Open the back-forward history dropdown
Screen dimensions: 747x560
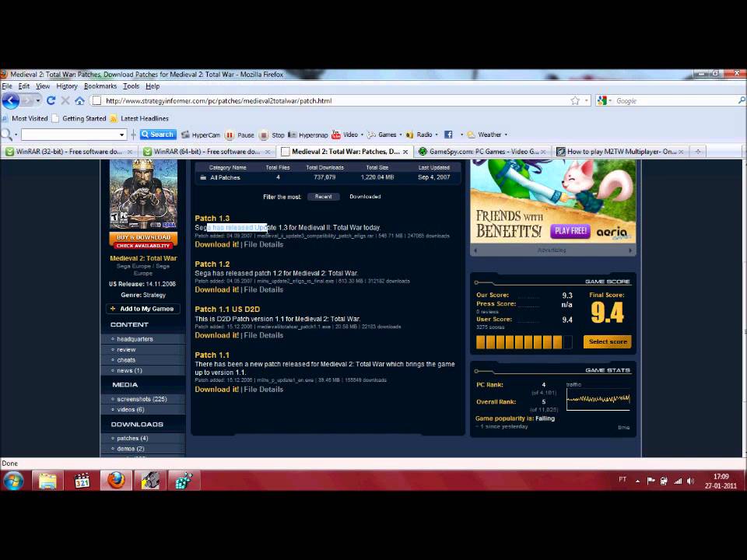click(x=37, y=100)
